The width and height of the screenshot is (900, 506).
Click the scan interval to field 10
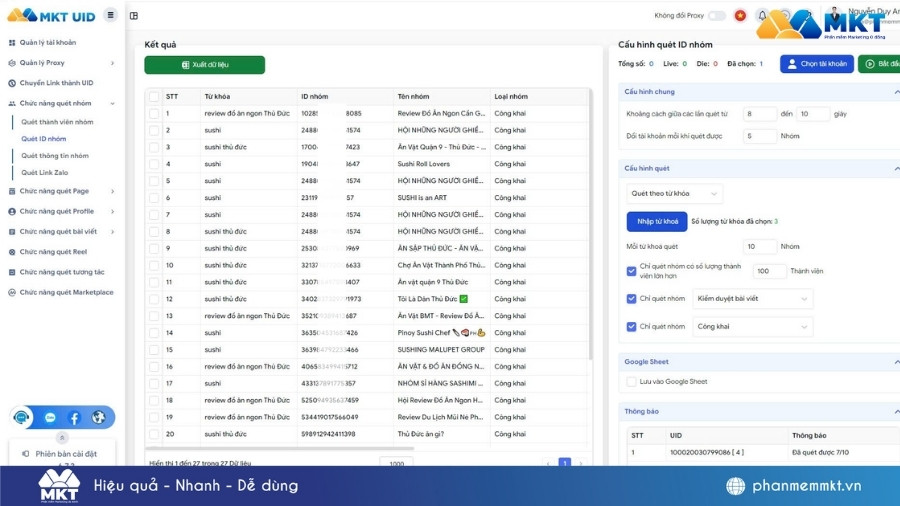(x=813, y=114)
